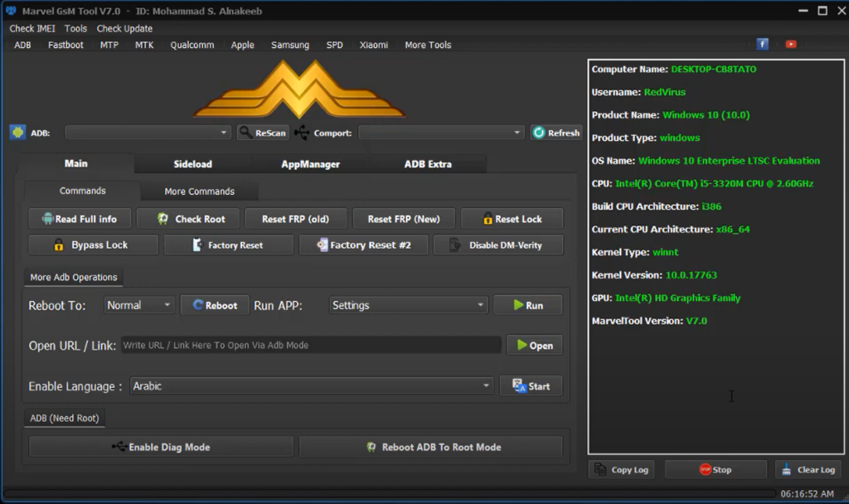Click Factory Reset #2
849x504 pixels.
[363, 245]
